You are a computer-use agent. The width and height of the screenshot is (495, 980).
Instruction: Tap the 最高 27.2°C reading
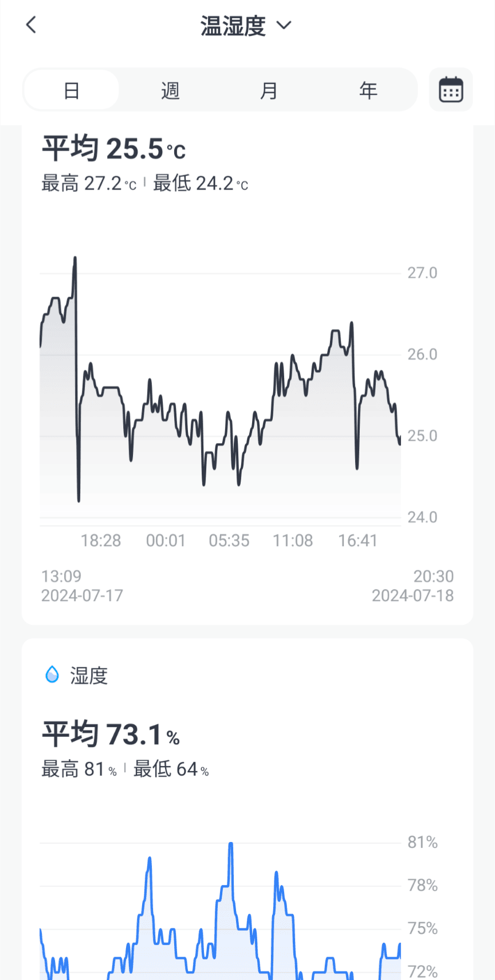[x=89, y=184]
